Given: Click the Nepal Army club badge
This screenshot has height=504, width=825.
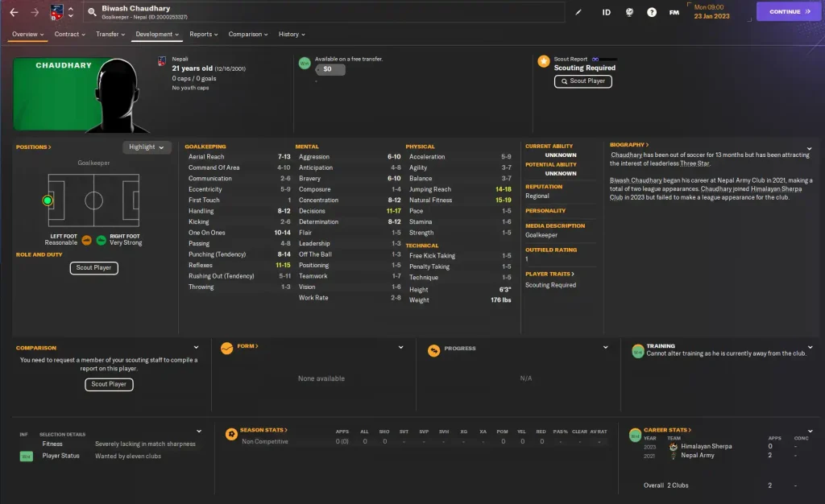Looking at the screenshot, I should (673, 456).
